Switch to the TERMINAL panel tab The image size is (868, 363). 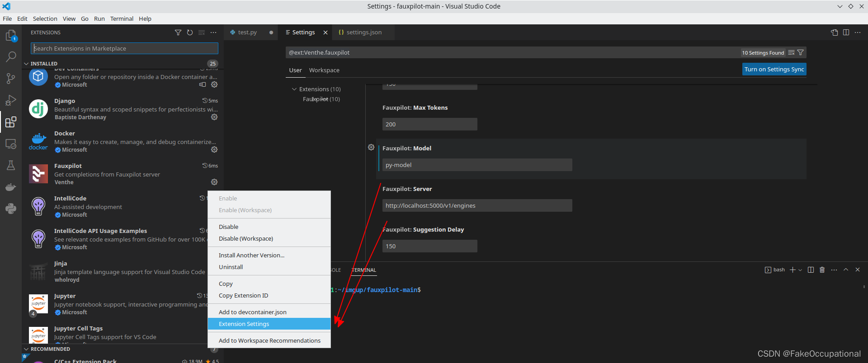coord(364,270)
